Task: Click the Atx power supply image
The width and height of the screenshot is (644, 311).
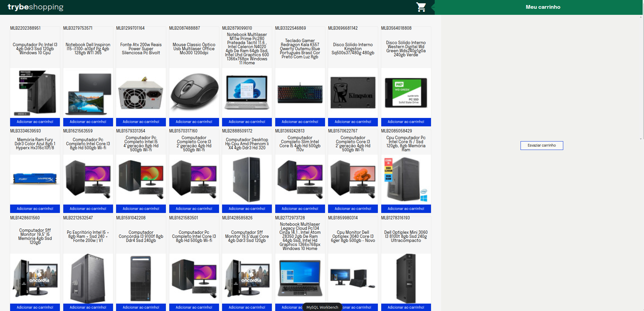Action: point(141,93)
